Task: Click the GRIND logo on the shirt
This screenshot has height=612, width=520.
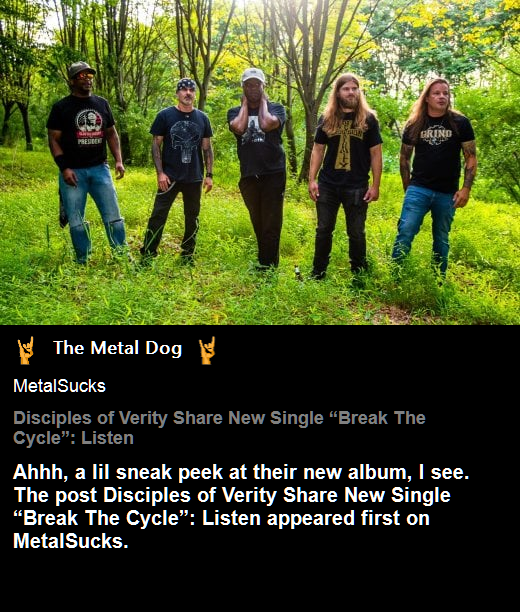Action: click(x=436, y=135)
